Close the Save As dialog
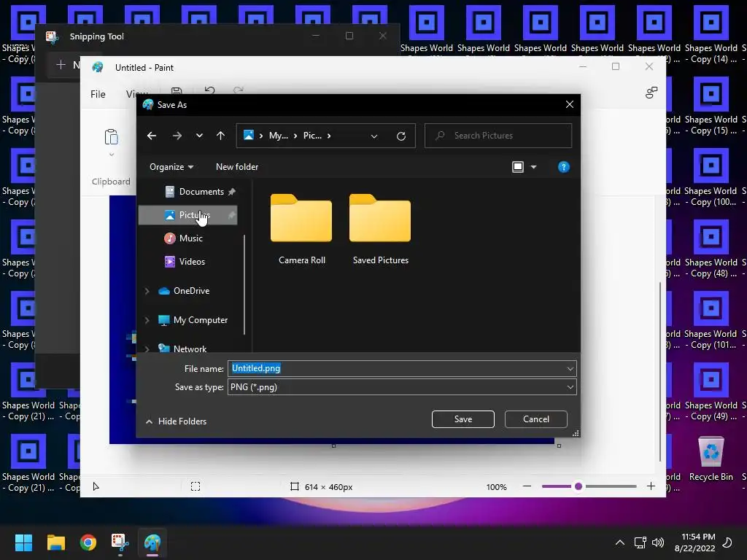The image size is (747, 560). point(570,104)
